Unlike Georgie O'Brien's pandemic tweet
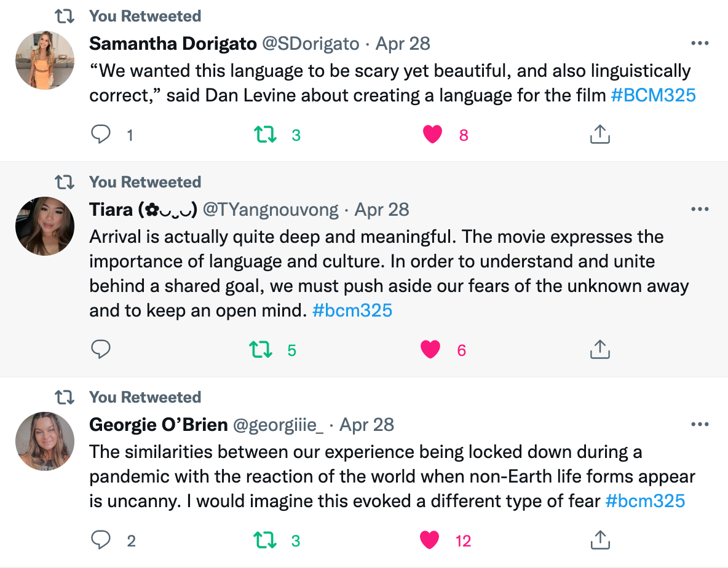 point(430,540)
